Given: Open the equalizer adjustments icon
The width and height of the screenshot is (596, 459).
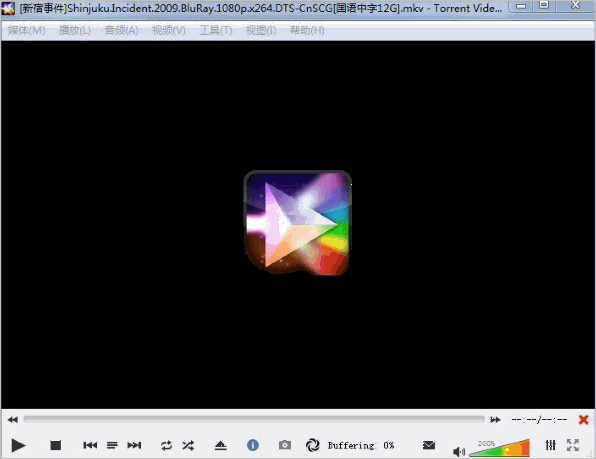Looking at the screenshot, I should coord(550,445).
